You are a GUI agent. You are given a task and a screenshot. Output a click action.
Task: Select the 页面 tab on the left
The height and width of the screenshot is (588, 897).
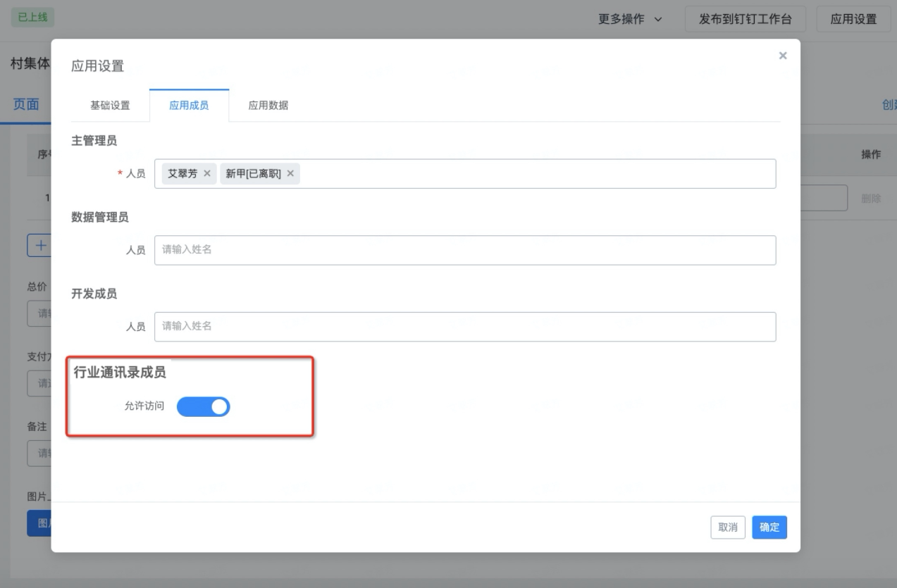coord(25,104)
